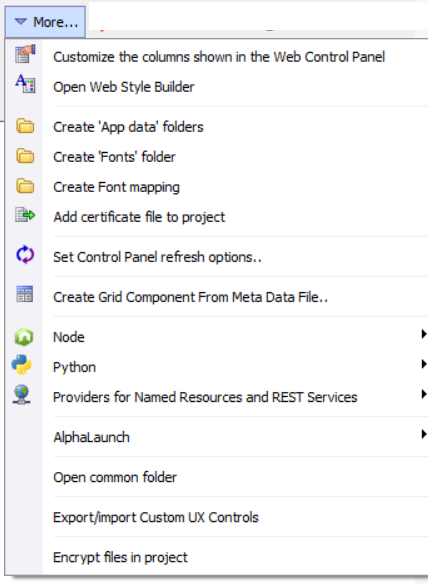Click the Web Style Builder icon
428x584 pixels.
(x=25, y=84)
